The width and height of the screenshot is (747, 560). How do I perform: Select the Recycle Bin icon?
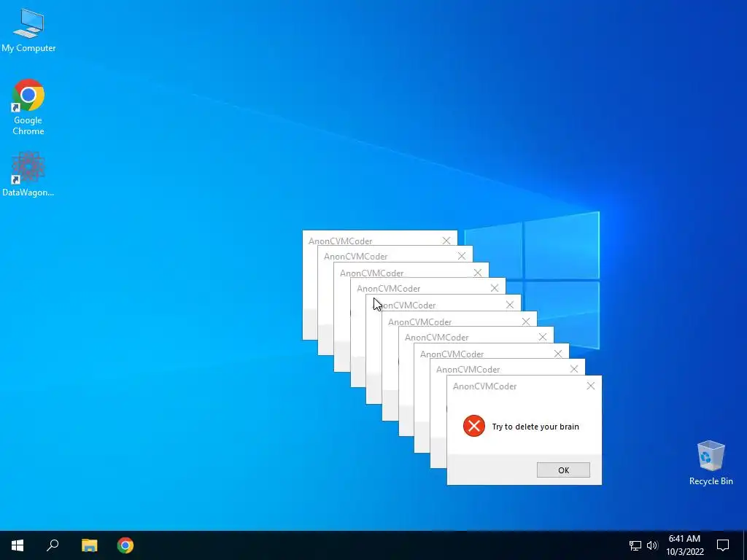711,463
